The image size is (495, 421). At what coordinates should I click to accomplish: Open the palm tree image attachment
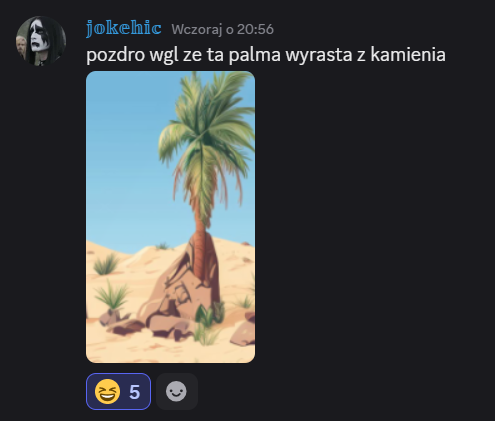170,217
